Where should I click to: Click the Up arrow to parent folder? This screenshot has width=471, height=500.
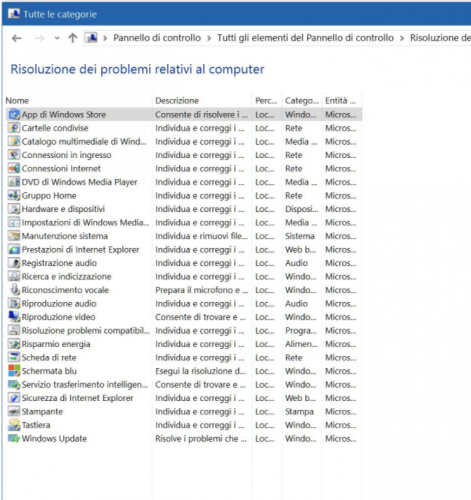point(73,38)
